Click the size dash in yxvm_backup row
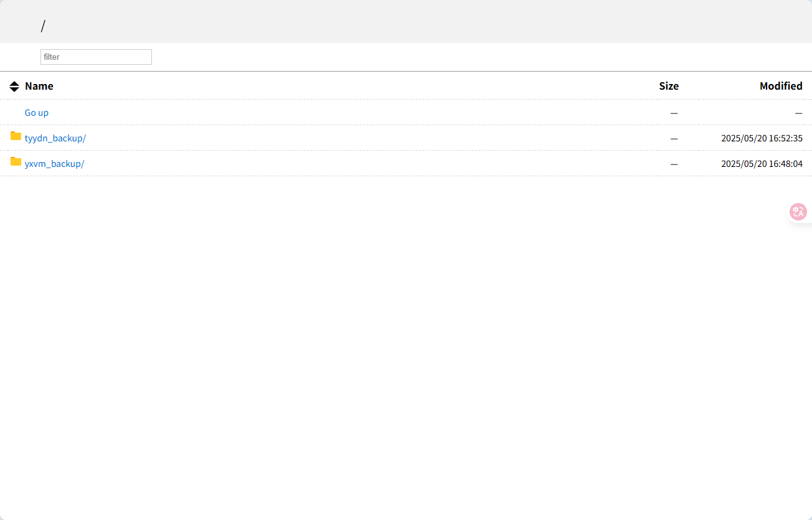Screen dimensions: 812x520 [x=674, y=164]
